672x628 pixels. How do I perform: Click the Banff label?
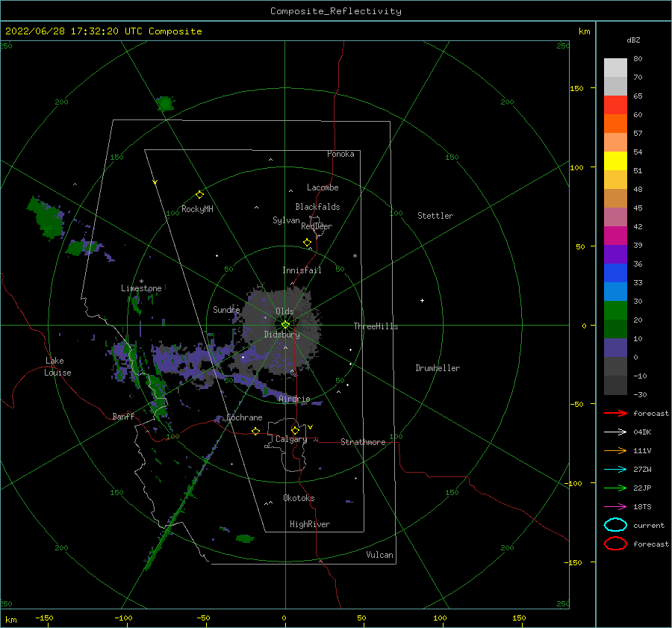123,416
